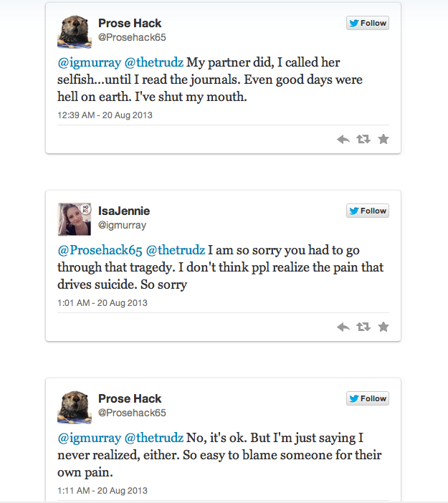Screen dimensions: 448x503
Task: Retweet IsaJennie's 1:01 AM tweet
Action: point(363,327)
